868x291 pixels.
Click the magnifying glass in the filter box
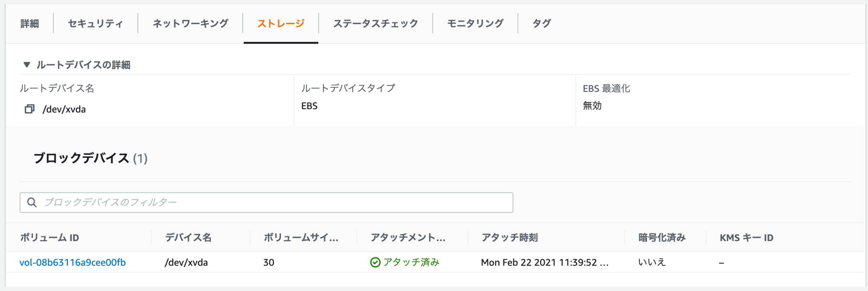[32, 202]
